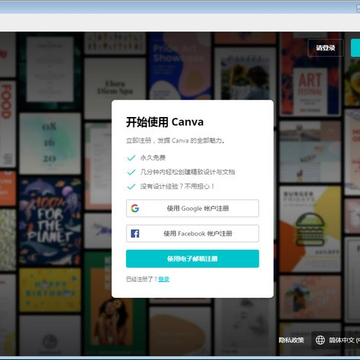
Task: Select the For The Planet poster thumbnail
Action: pos(50,221)
